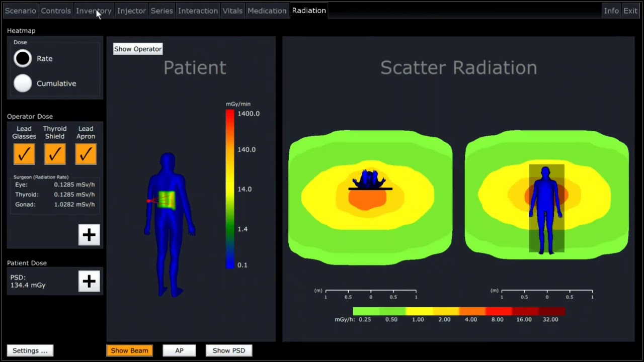Screen dimensions: 644x362
Task: Select the Rate dose radio button
Action: (23, 59)
